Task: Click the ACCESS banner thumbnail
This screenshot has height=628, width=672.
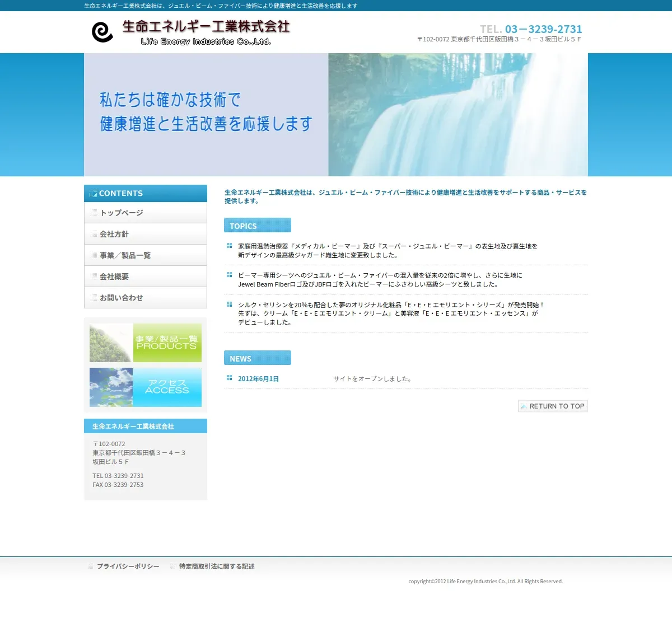Action: 146,387
